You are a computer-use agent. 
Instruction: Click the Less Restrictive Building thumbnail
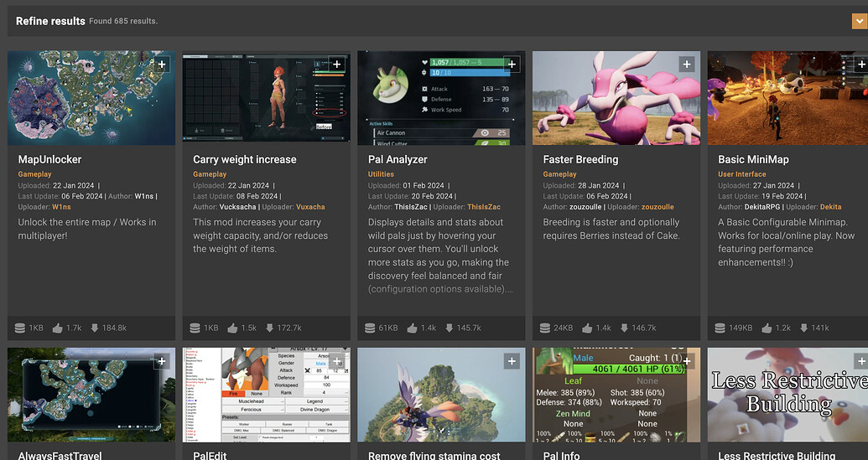coord(787,395)
